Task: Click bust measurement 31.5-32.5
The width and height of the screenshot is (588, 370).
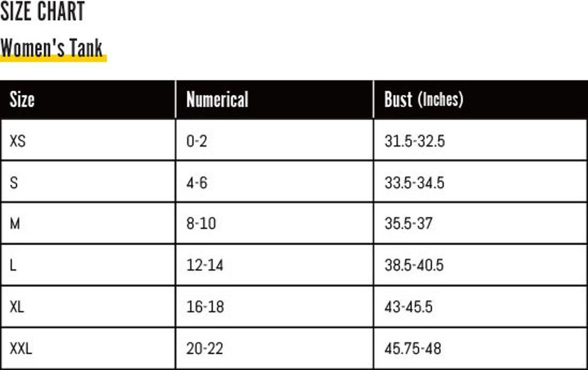Action: [414, 141]
